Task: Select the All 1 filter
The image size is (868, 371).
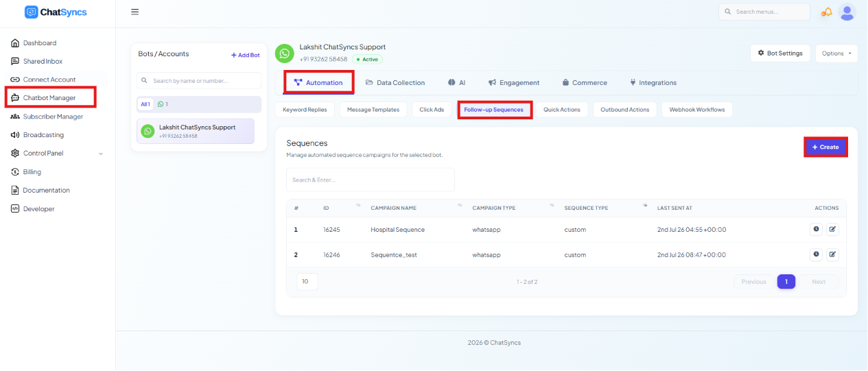Action: 145,104
